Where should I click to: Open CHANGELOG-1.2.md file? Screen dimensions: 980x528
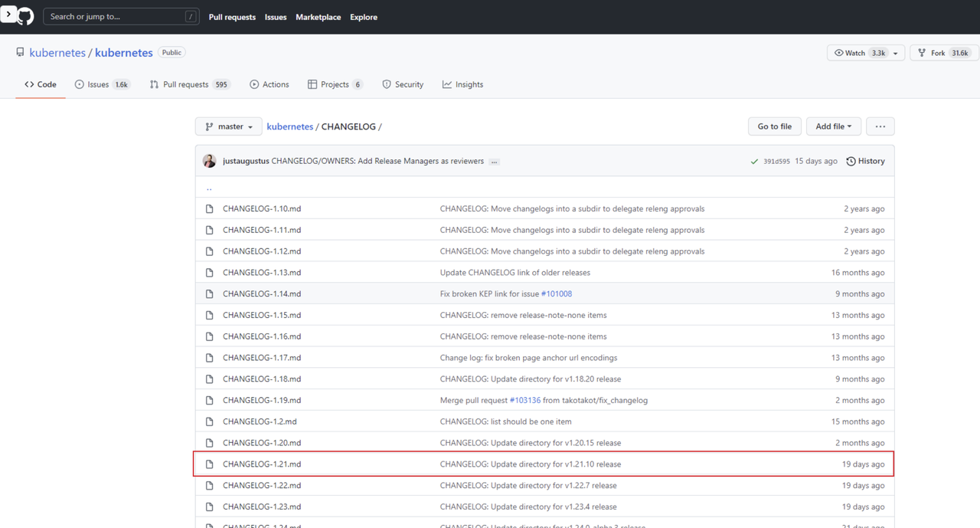click(x=260, y=421)
